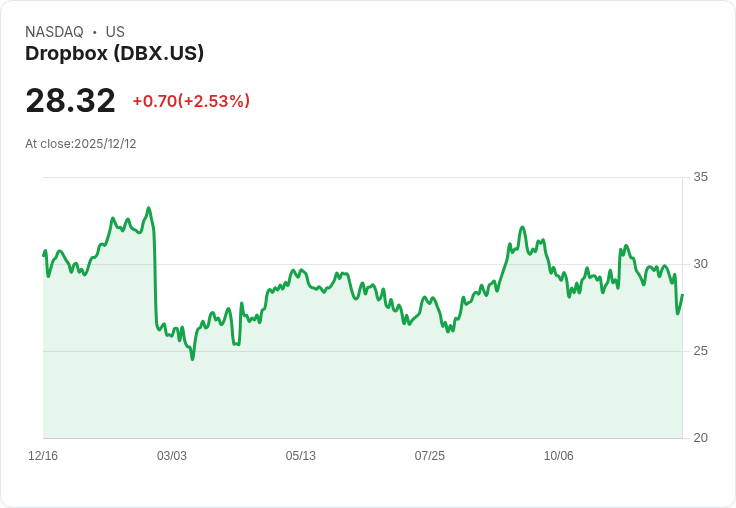This screenshot has height=508, width=736.
Task: Click the September peak on the price line
Action: [522, 228]
